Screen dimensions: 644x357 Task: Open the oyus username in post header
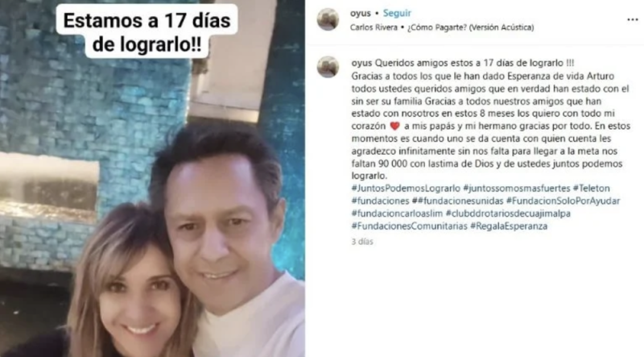pos(361,14)
